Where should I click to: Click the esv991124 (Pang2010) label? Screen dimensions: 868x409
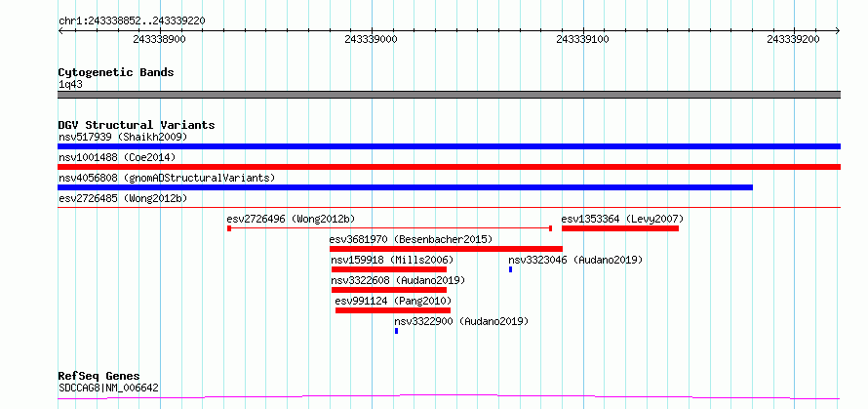(x=393, y=301)
